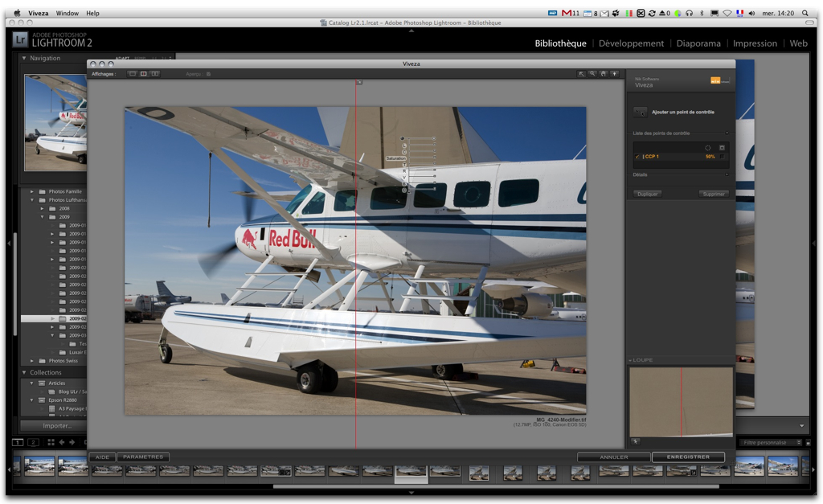823x504 pixels.
Task: Click the Nik Software logo in Viveza
Action: [x=719, y=80]
